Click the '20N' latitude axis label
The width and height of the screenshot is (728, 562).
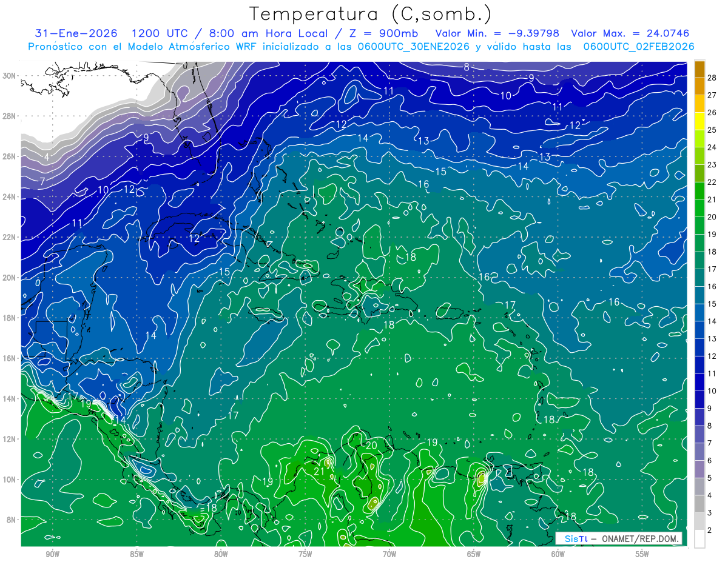pos(9,278)
